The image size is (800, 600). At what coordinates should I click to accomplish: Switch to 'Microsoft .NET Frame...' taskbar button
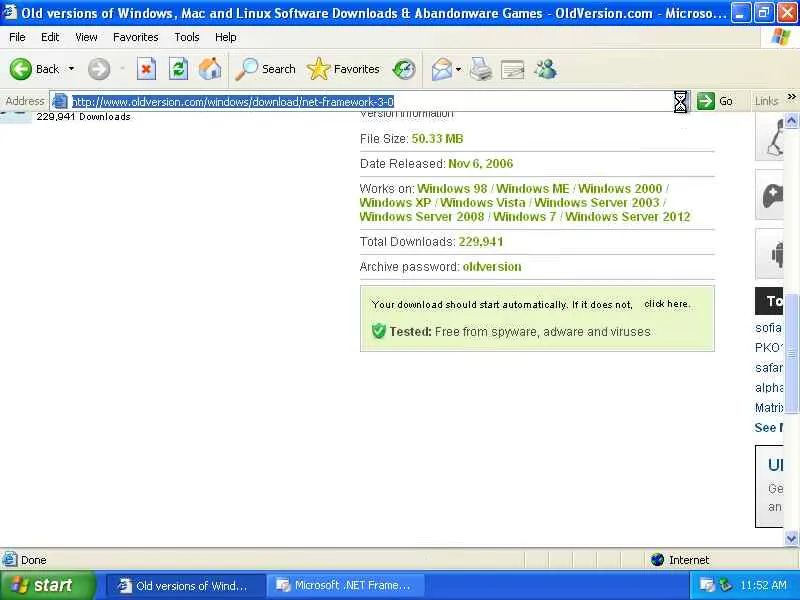(x=347, y=585)
